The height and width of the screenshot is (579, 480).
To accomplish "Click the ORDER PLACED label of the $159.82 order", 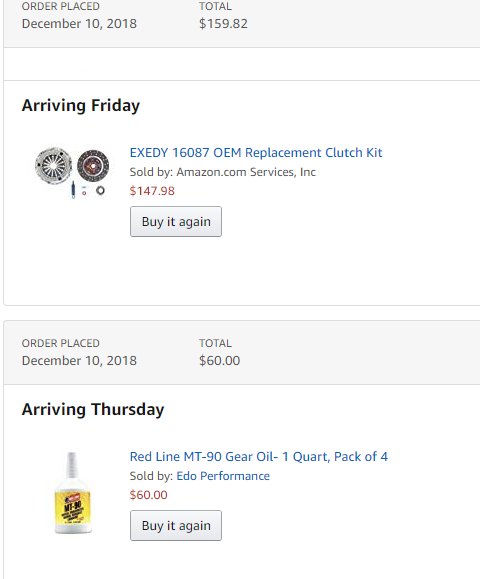I will click(61, 6).
